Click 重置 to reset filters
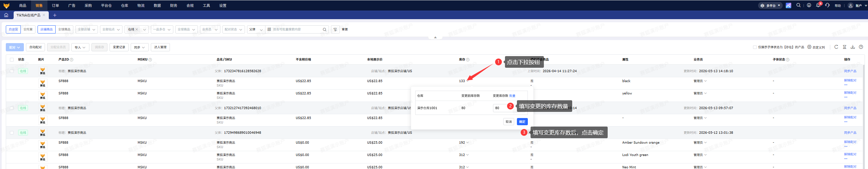 [345, 29]
